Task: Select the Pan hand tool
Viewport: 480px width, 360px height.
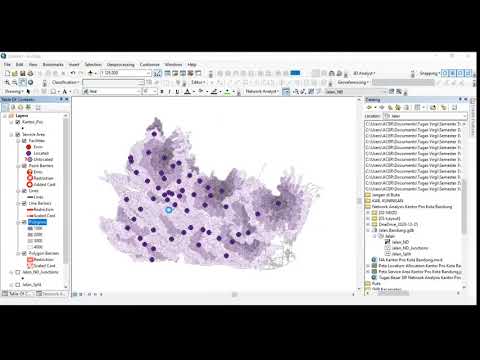Action: point(23,82)
